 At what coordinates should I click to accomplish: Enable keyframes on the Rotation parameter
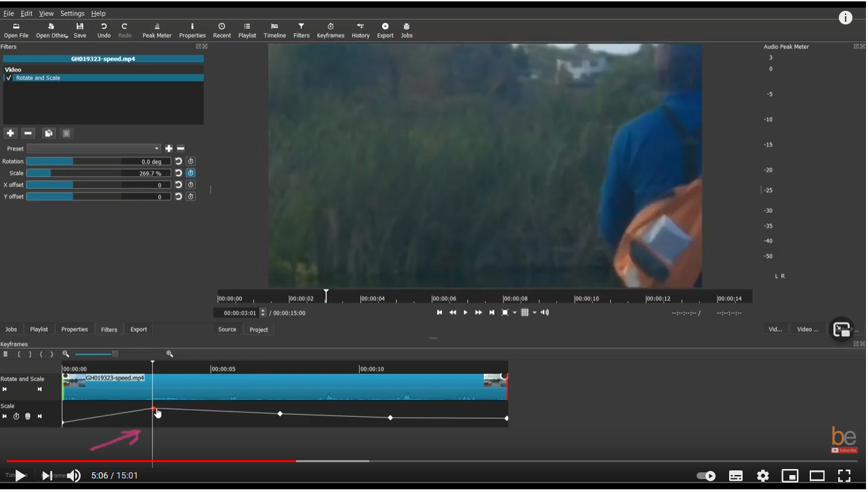click(190, 161)
